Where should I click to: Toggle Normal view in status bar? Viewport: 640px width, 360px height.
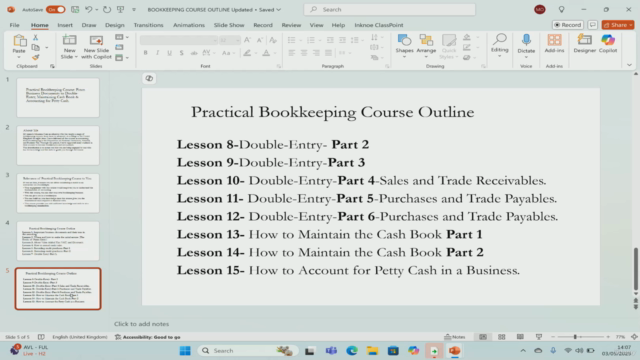pos(483,337)
